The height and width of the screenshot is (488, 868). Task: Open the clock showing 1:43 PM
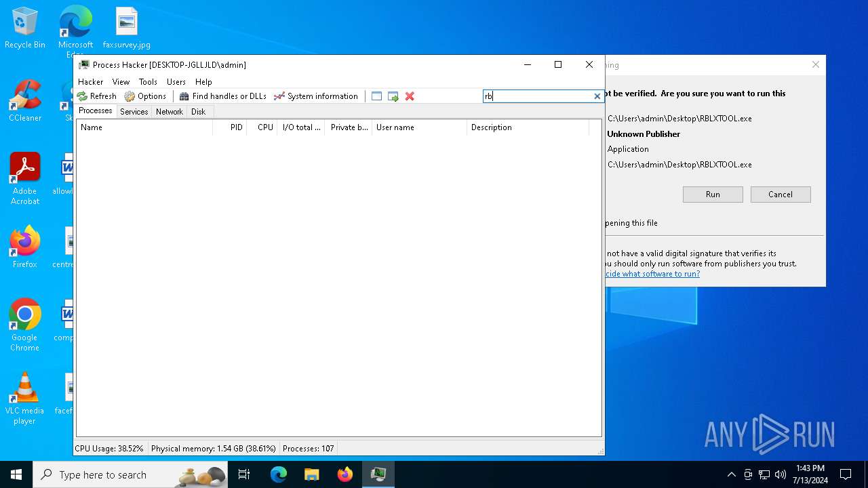coord(810,474)
